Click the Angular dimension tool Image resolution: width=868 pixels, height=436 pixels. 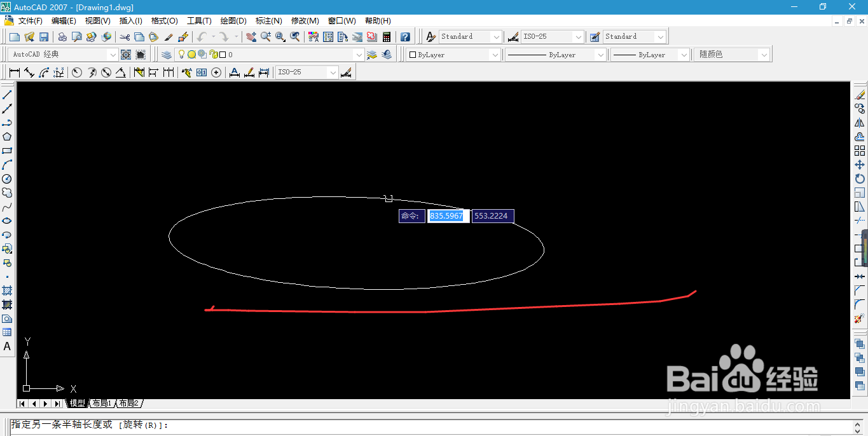click(x=121, y=72)
